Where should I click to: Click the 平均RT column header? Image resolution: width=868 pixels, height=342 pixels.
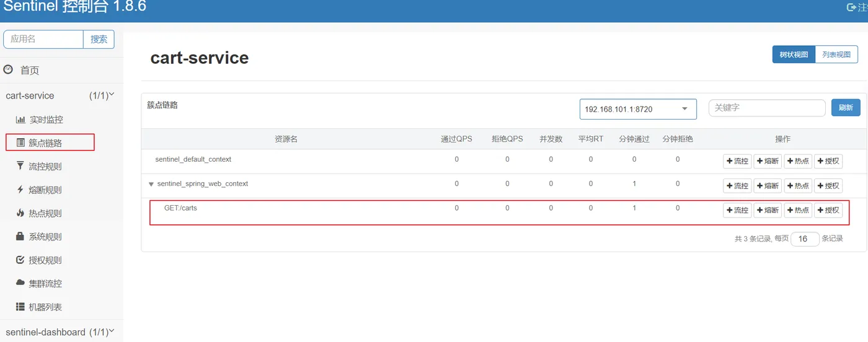(x=591, y=139)
